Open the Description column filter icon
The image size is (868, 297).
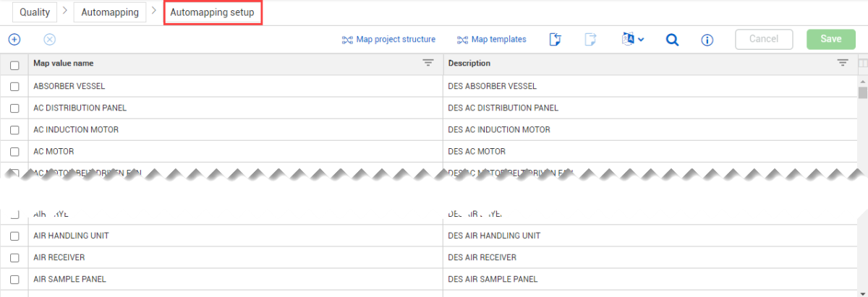843,64
